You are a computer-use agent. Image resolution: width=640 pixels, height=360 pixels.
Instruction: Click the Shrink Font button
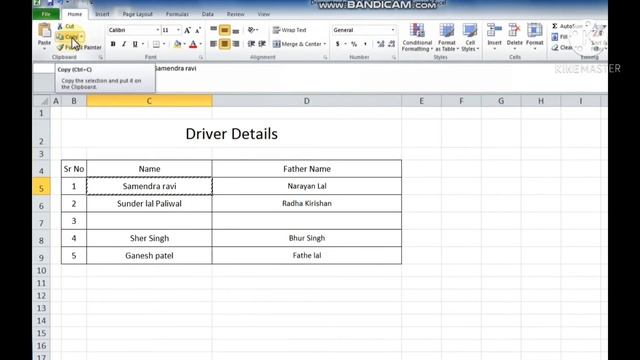pyautogui.click(x=198, y=30)
